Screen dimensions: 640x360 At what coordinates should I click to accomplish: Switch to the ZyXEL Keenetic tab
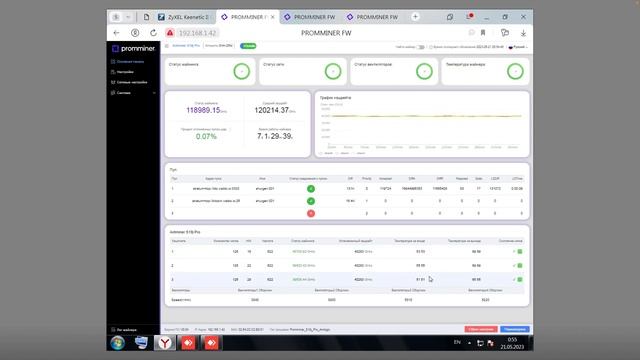184,17
